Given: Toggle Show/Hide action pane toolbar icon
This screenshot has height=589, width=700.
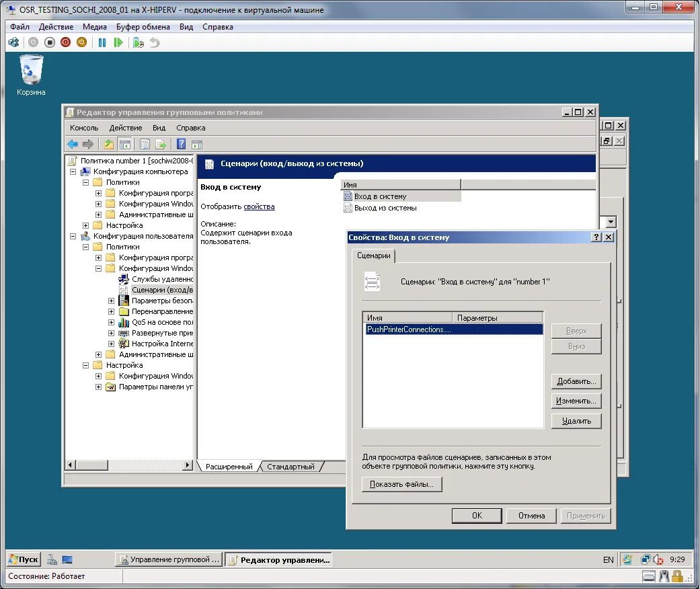Looking at the screenshot, I should 197,145.
